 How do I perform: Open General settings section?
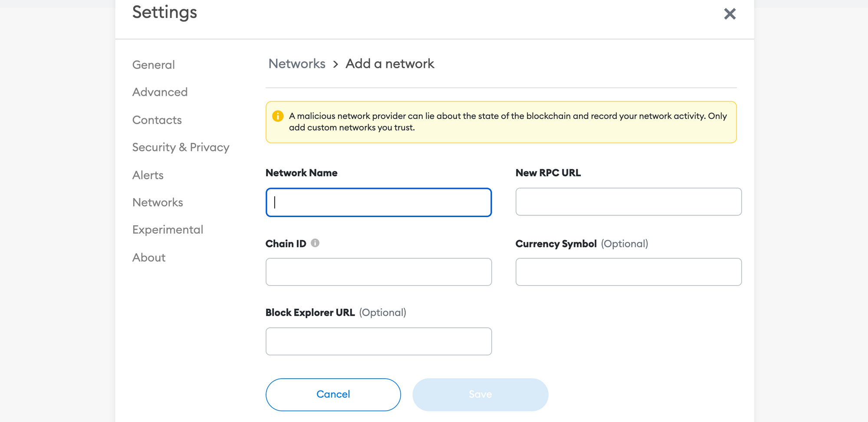pos(153,65)
